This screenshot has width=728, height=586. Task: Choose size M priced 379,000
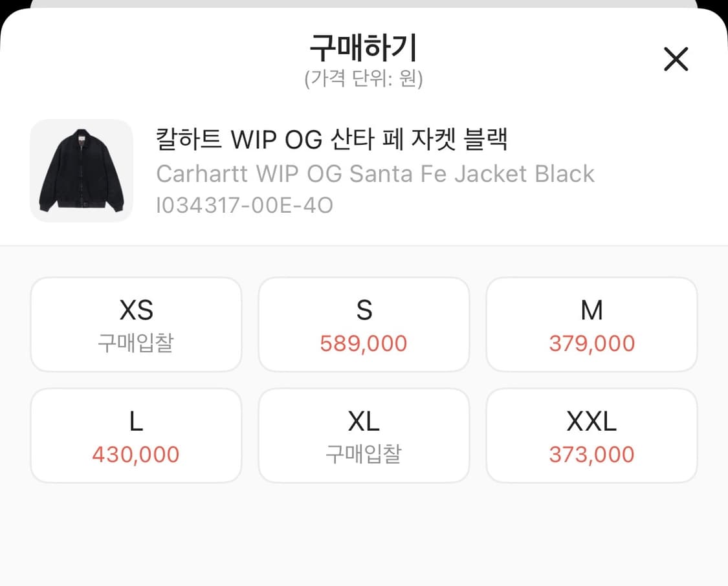(x=591, y=324)
